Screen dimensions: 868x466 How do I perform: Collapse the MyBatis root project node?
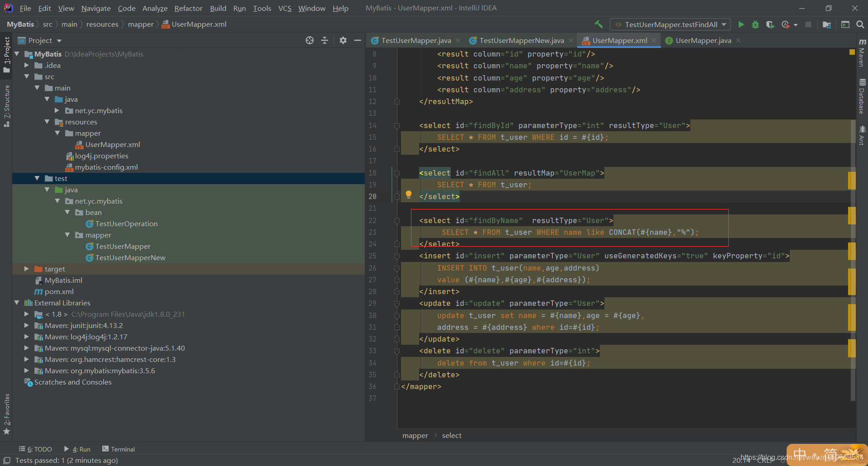tap(17, 54)
